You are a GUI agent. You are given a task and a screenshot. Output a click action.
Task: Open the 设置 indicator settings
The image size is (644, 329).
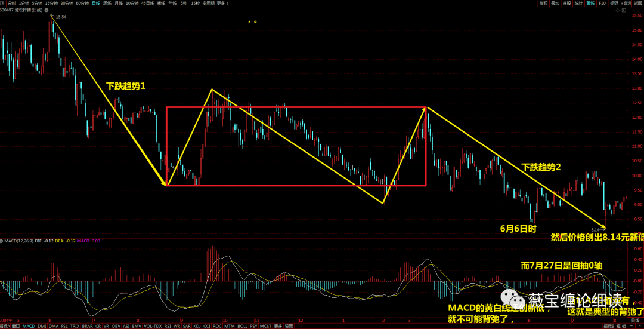289,326
